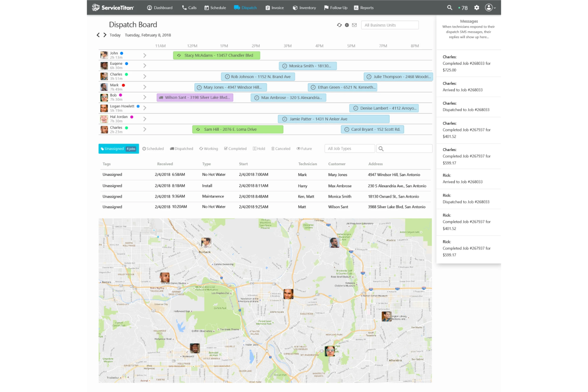588x392 pixels.
Task: Click the ServiceTitan logo
Action: tap(112, 7)
